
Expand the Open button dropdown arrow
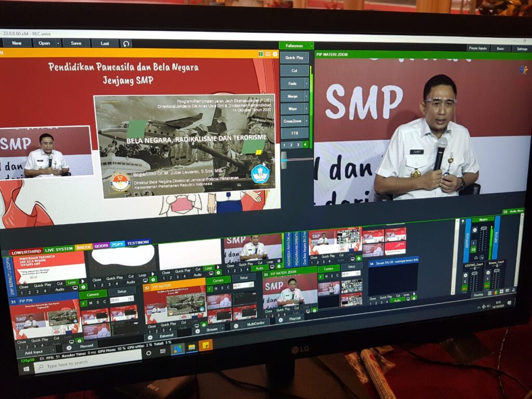pos(58,43)
